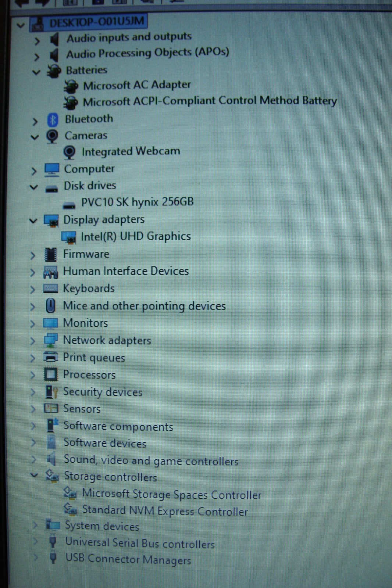
Task: Collapse the Display adapters node
Action: coord(33,221)
